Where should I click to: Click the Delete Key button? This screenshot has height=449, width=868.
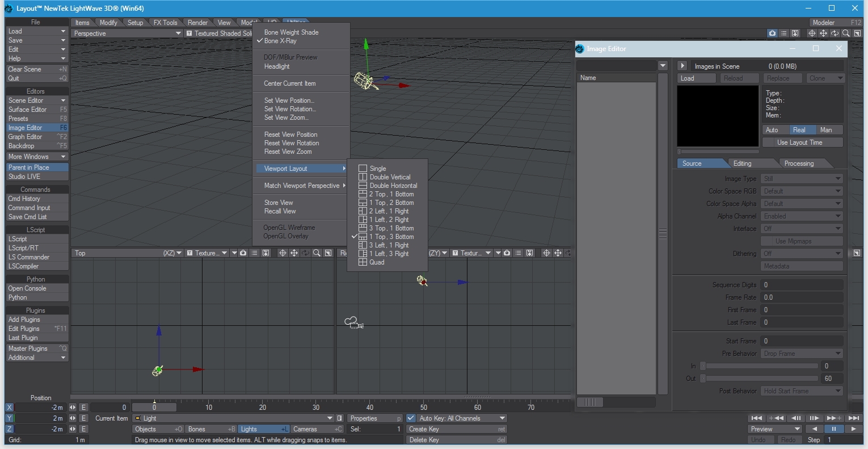(457, 440)
